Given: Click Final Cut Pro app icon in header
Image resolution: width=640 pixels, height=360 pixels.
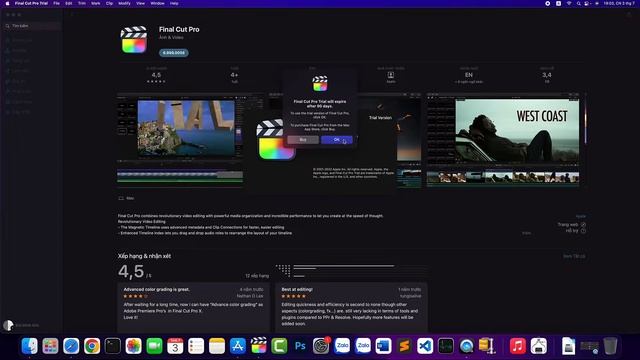Looking at the screenshot, I should pos(134,40).
